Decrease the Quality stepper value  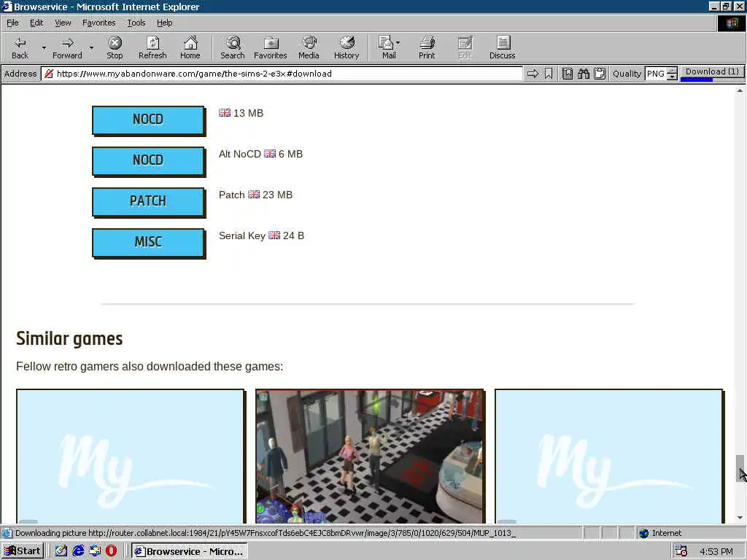(672, 77)
